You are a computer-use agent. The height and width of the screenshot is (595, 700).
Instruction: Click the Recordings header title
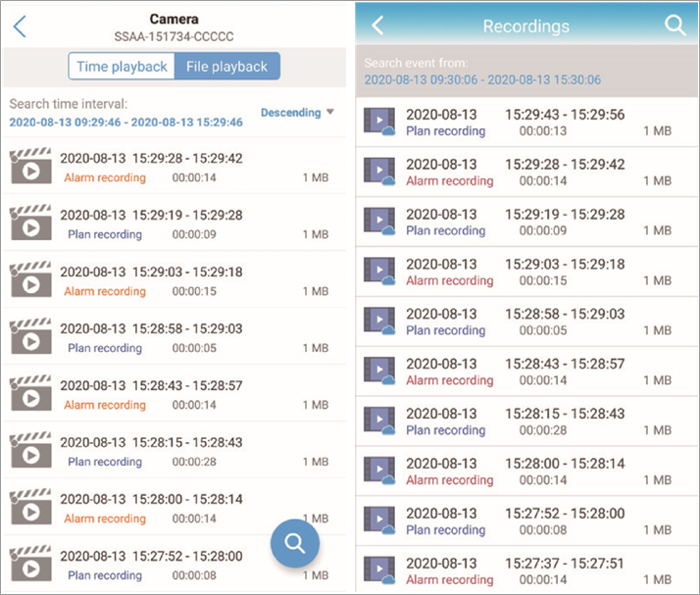point(525,25)
